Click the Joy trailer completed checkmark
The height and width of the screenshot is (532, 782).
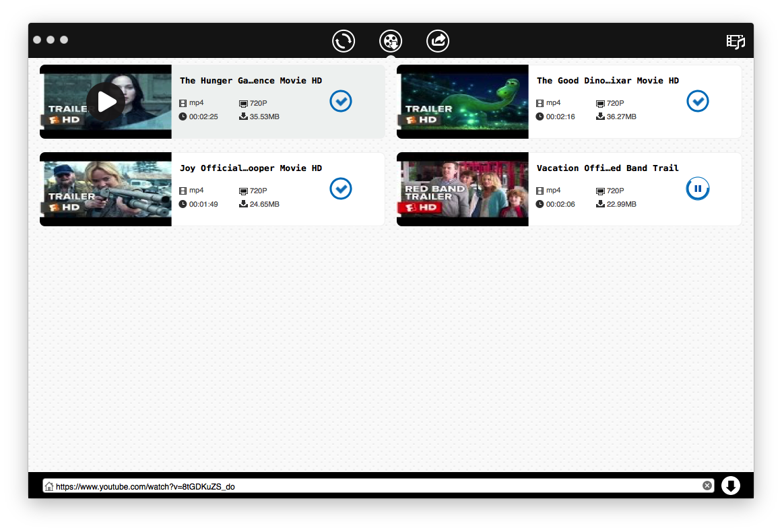point(341,189)
